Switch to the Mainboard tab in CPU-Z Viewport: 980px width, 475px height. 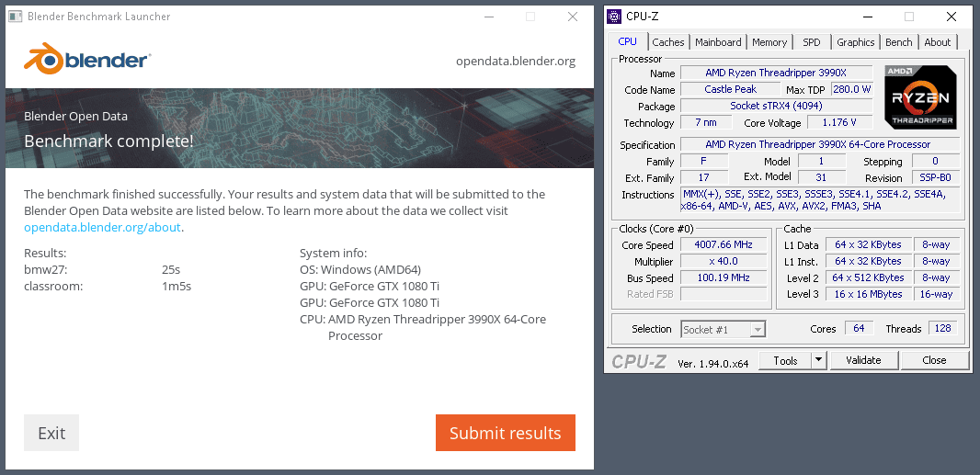718,42
